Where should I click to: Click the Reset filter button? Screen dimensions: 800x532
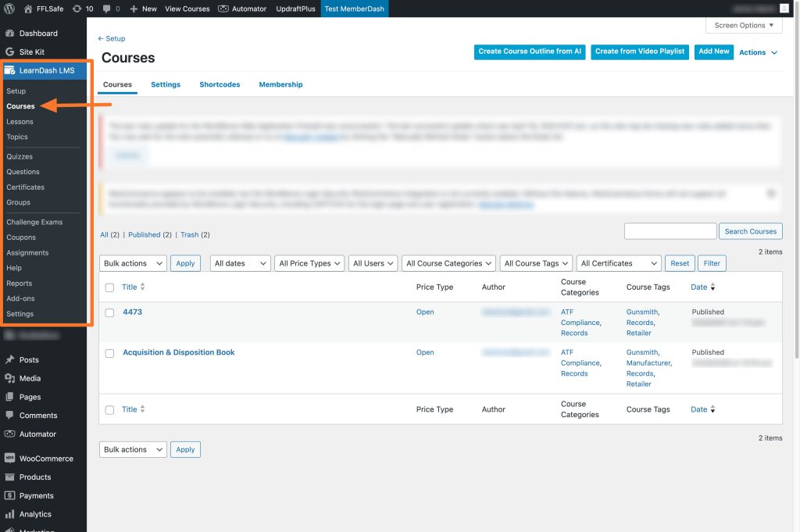[680, 263]
